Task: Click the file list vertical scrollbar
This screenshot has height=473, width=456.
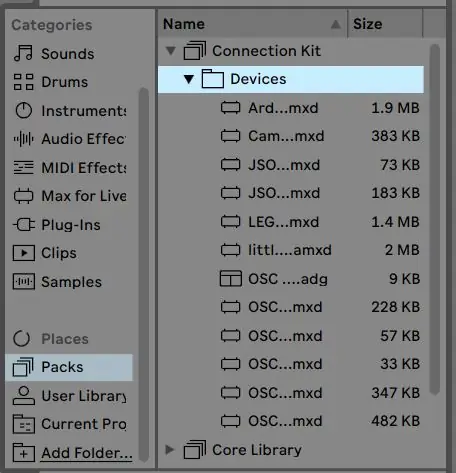Action: (435, 220)
